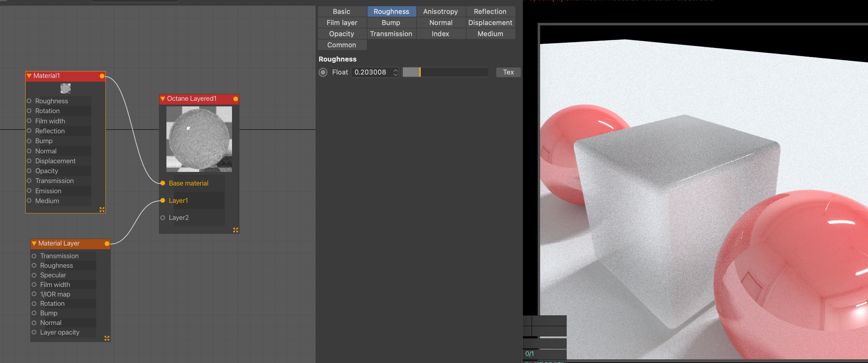This screenshot has height=363, width=868.
Task: Click Layer opacity port on Material Layer
Action: coord(34,332)
